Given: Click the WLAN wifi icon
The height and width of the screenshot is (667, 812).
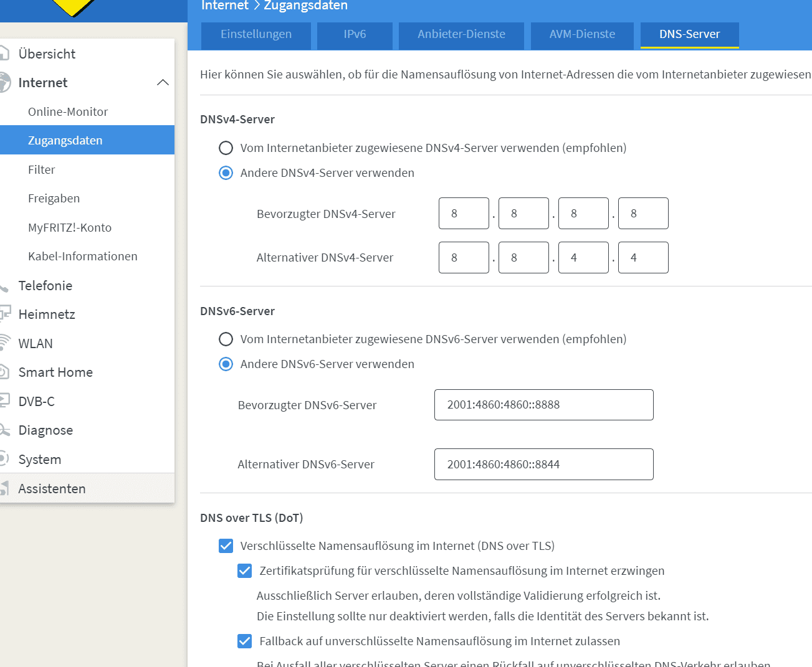Looking at the screenshot, I should 5,342.
